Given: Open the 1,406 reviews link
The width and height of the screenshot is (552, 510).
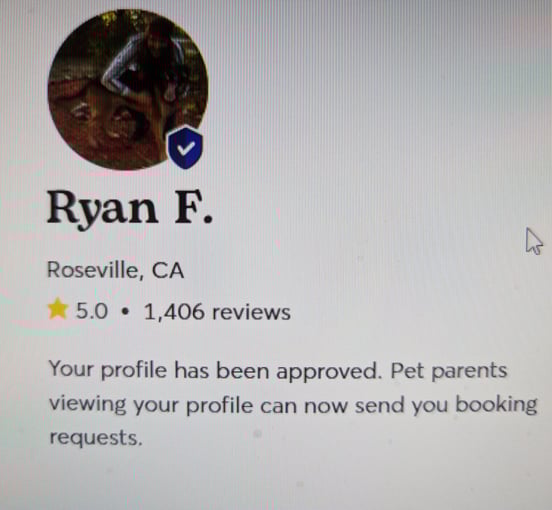Looking at the screenshot, I should [x=217, y=312].
